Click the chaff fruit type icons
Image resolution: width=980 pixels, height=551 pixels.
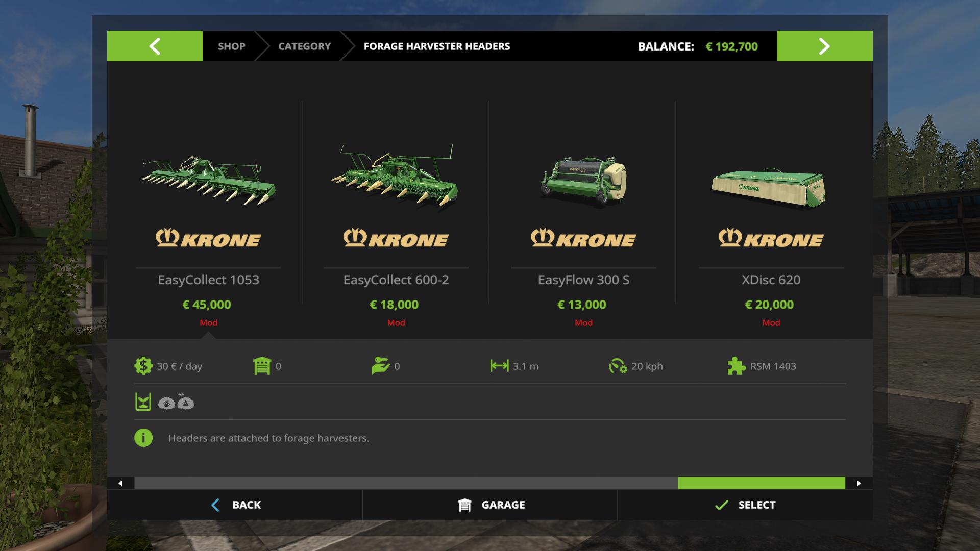pyautogui.click(x=176, y=402)
